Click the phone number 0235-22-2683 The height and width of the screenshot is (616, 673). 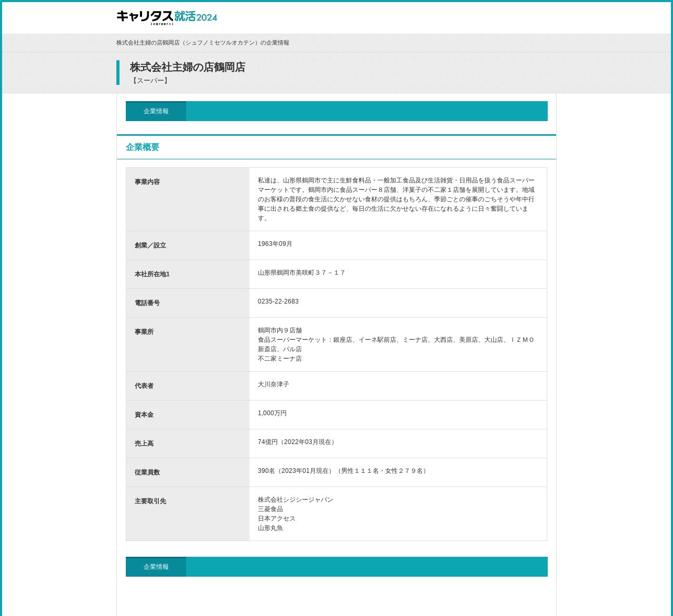278,301
